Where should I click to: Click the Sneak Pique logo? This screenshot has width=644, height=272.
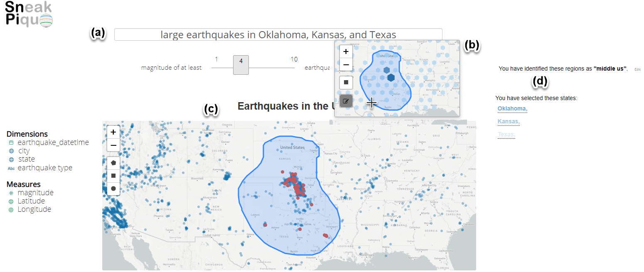coord(29,14)
